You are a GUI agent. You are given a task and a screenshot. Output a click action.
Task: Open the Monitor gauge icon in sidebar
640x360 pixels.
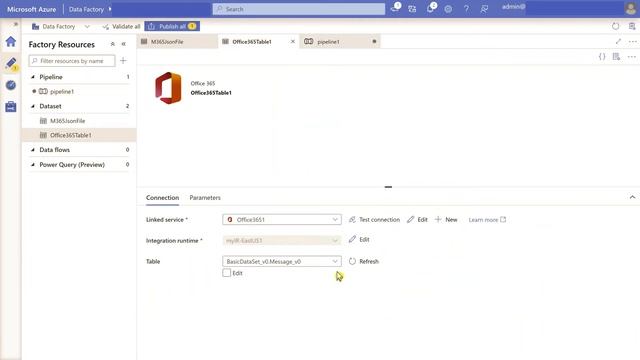point(11,85)
